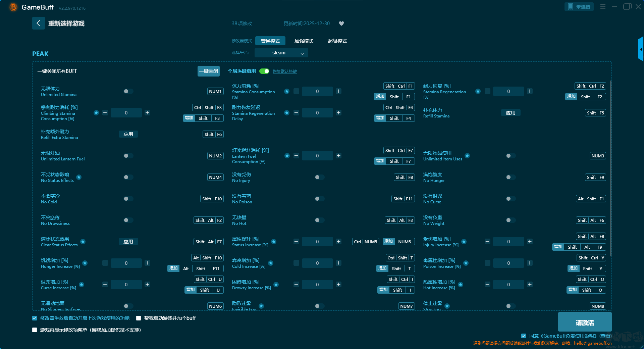Toggle Unlimited Stamina switch
The image size is (644, 349).
pyautogui.click(x=128, y=91)
